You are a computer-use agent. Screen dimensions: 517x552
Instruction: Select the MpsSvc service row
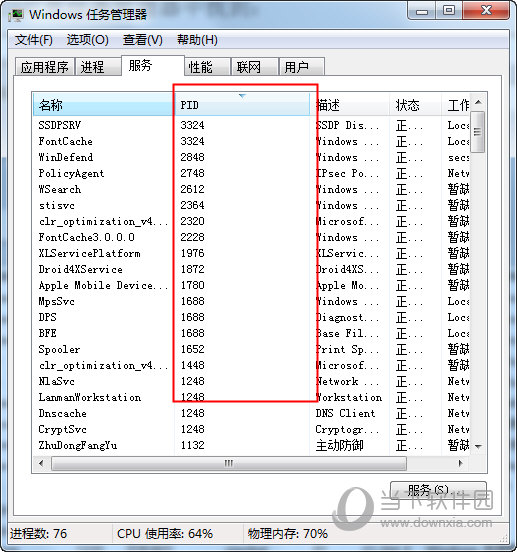point(251,302)
